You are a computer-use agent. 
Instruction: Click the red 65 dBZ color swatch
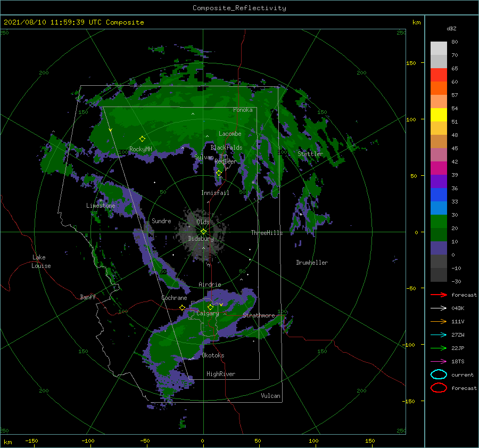(439, 75)
